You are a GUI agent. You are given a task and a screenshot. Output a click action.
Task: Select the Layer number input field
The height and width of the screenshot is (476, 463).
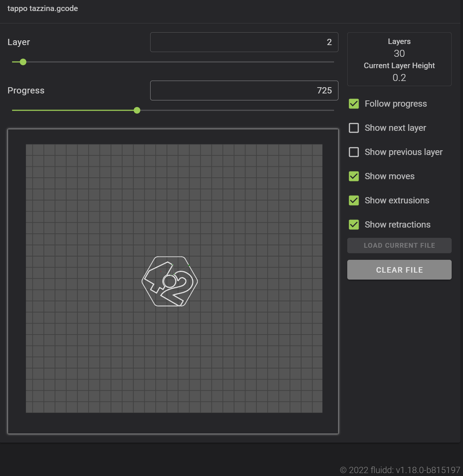pyautogui.click(x=244, y=42)
